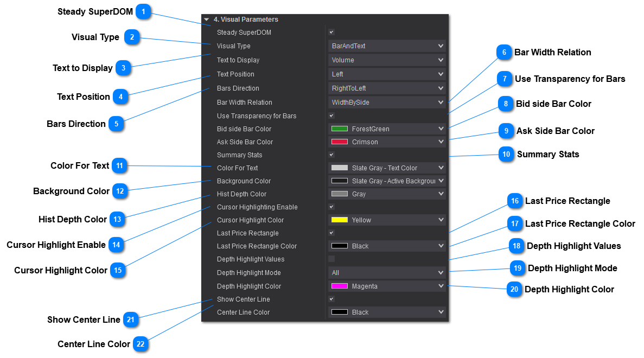The height and width of the screenshot is (358, 644).
Task: Open the Visual Type dropdown showing BarAndText
Action: tap(387, 46)
